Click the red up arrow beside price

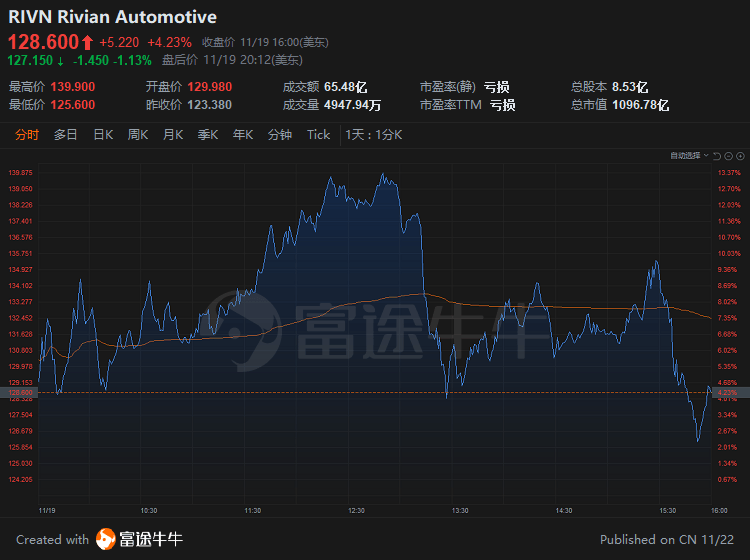(87, 43)
